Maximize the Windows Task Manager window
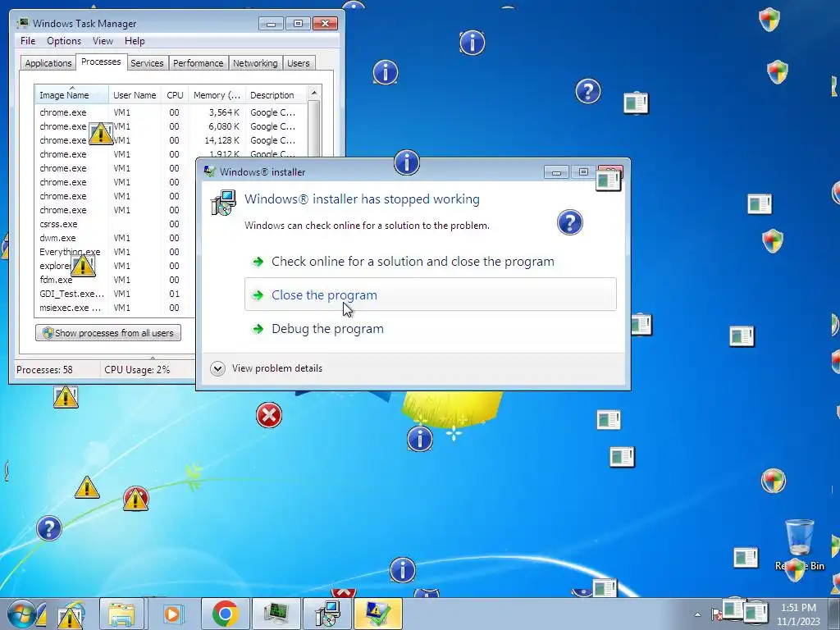Screen dimensions: 840x630 tap(298, 24)
